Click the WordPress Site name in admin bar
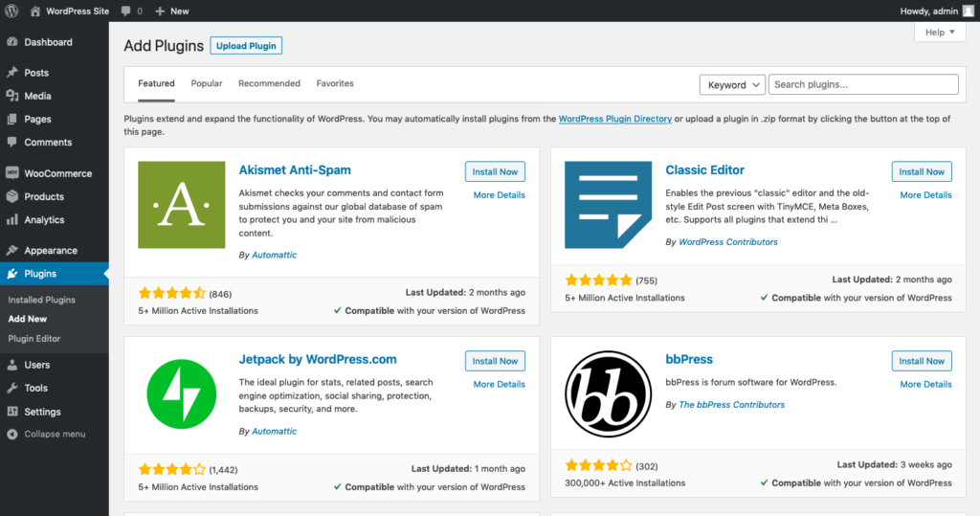 point(78,11)
